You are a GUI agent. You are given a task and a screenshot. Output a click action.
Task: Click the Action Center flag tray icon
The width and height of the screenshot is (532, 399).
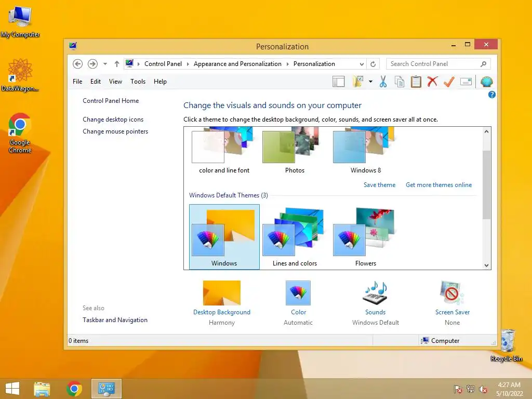[458, 389]
